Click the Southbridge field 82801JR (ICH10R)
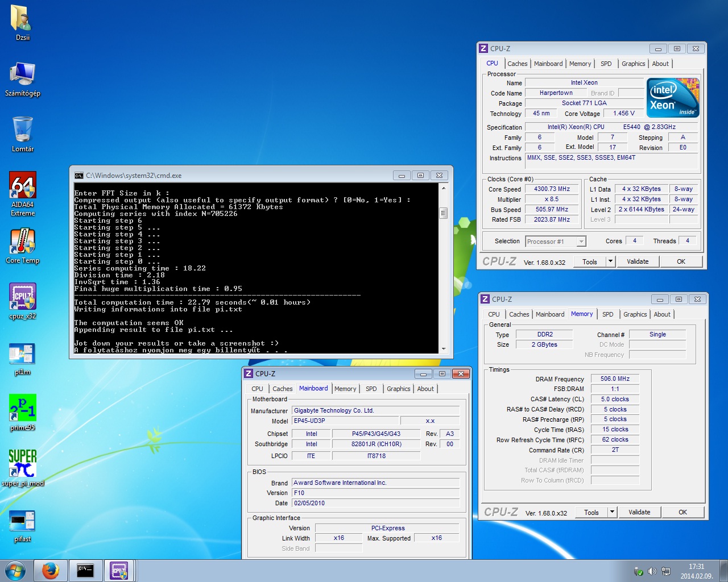 (x=376, y=444)
